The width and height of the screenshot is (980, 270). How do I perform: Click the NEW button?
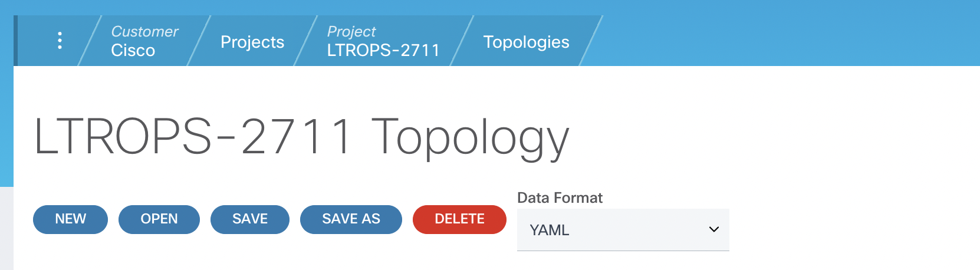[70, 219]
